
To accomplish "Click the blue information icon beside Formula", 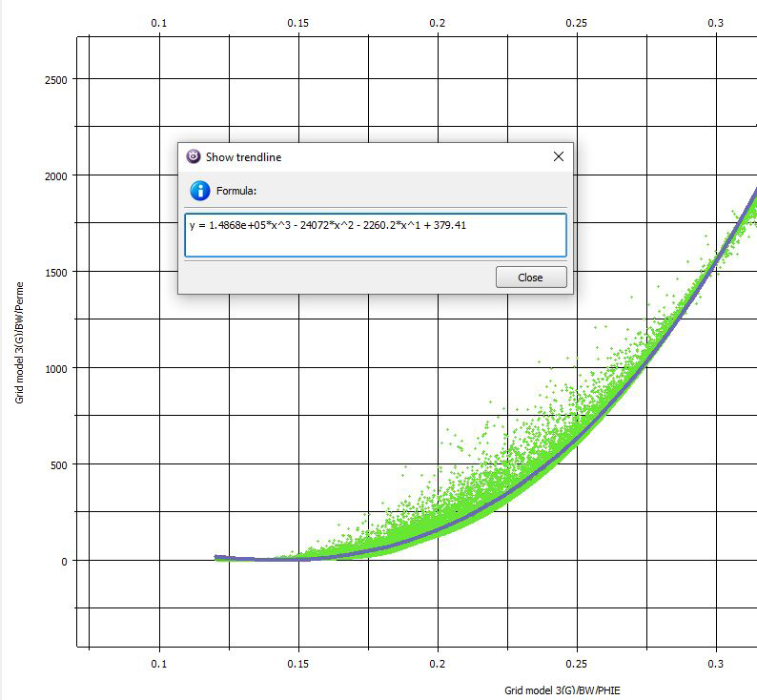I will pyautogui.click(x=200, y=191).
